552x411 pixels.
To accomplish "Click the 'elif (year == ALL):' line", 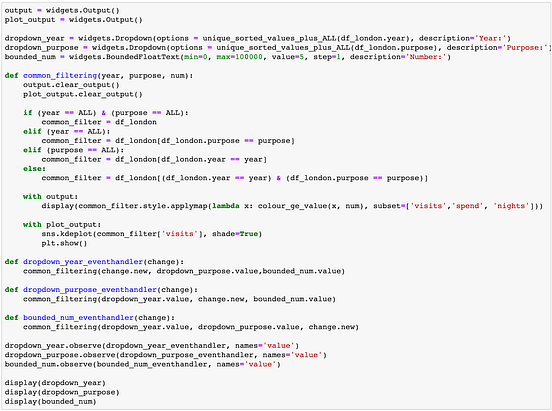I will click(x=67, y=131).
